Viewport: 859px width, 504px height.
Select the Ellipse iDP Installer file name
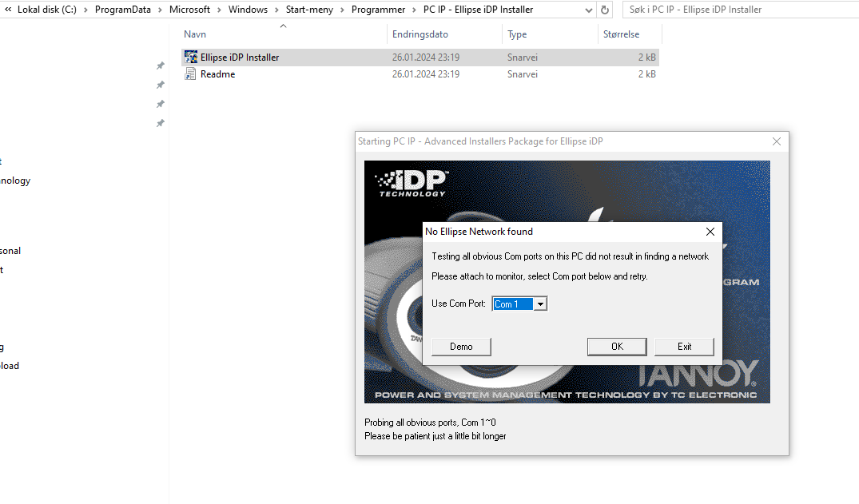pos(240,58)
